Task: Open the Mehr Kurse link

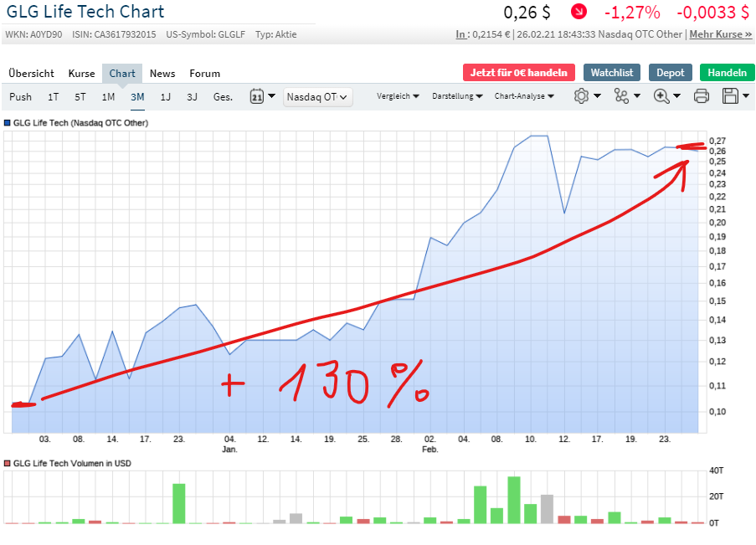Action: (x=720, y=34)
